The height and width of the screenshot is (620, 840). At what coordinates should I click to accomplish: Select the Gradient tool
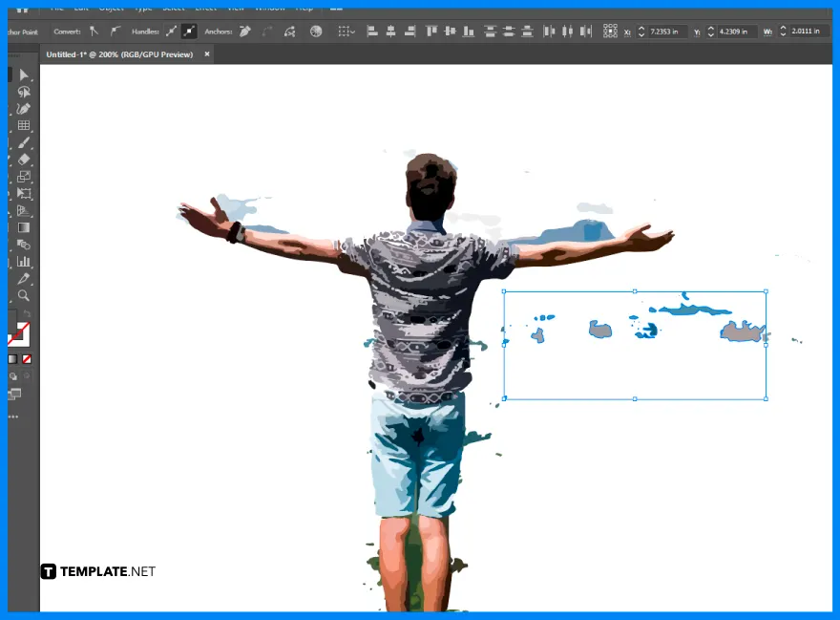tap(24, 227)
